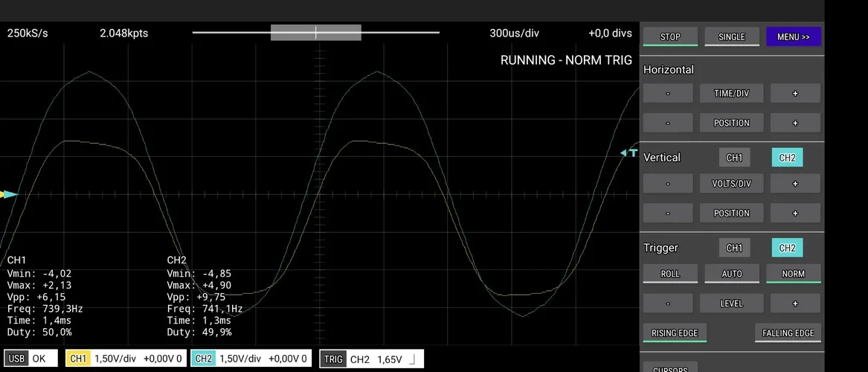
Task: Click the trigger LEVEL button
Action: 731,304
